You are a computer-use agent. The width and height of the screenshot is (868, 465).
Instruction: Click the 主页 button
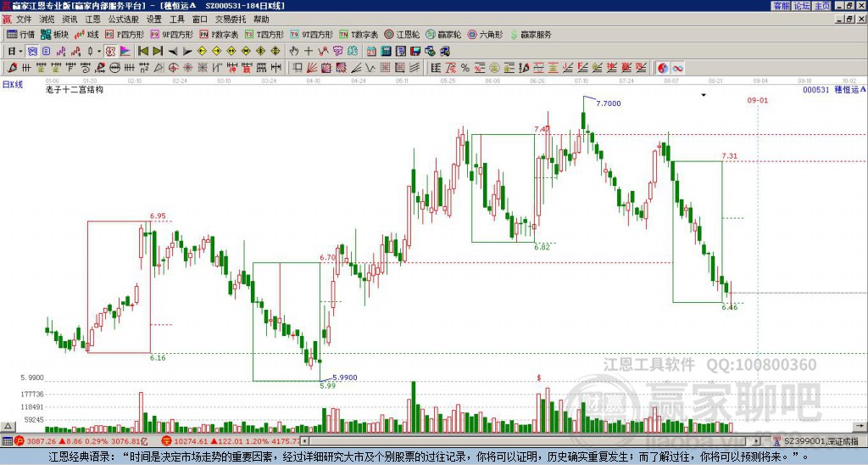click(822, 6)
